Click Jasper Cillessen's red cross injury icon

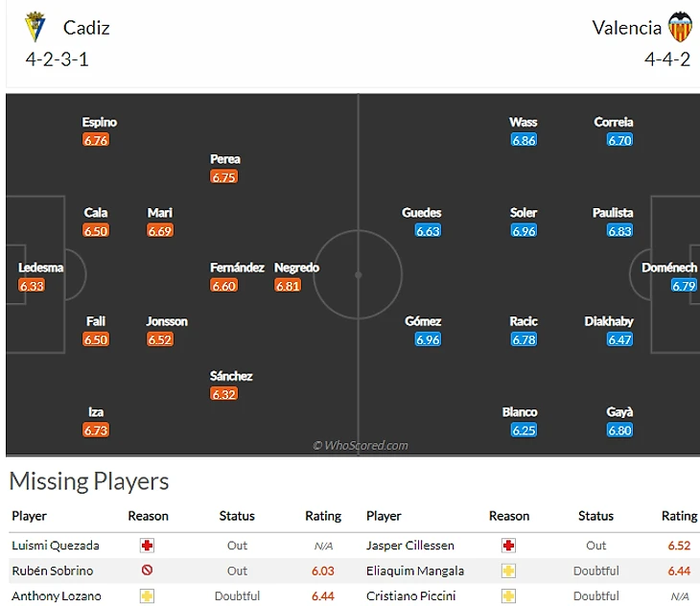pyautogui.click(x=508, y=545)
